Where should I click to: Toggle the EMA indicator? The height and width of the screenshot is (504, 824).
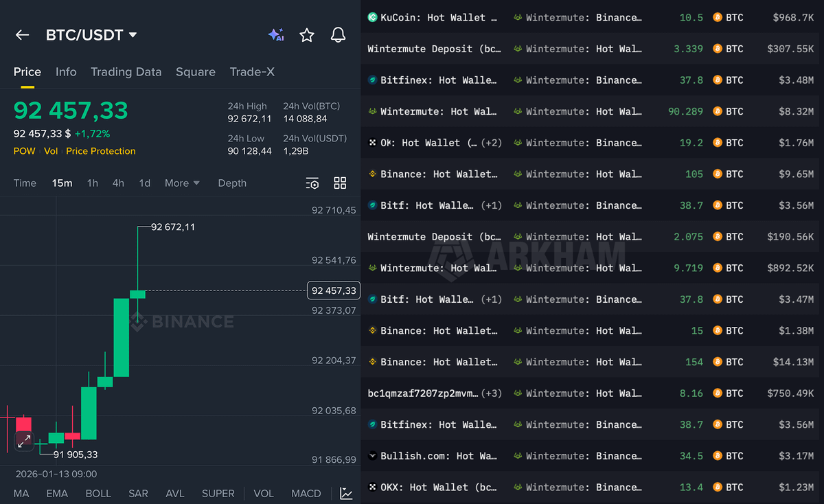click(57, 494)
